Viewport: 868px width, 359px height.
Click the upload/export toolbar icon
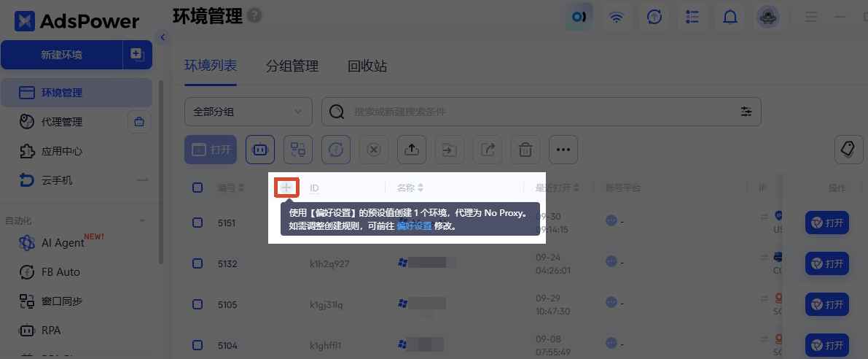(412, 150)
